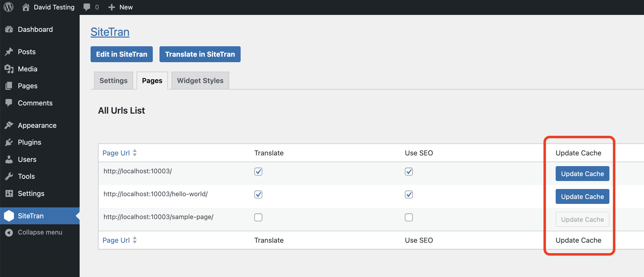Open Plugins menu item
Image resolution: width=644 pixels, height=277 pixels.
click(x=30, y=142)
